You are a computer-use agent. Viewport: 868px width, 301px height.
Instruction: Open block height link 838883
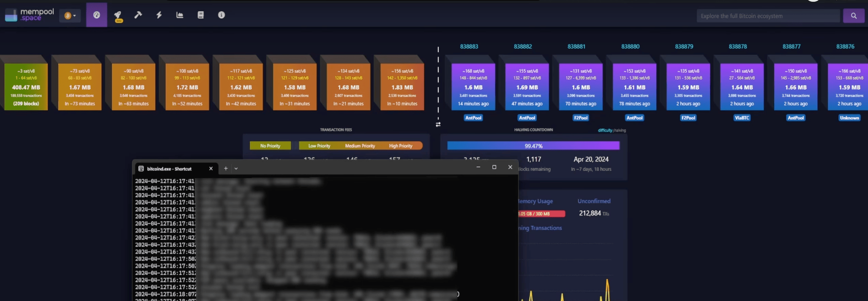[x=469, y=46]
